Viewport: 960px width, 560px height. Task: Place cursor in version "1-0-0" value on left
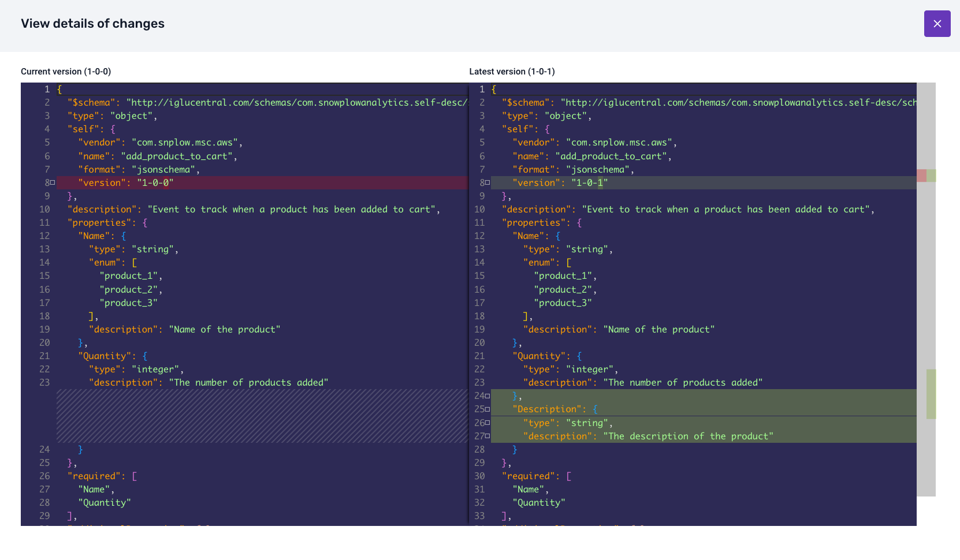(x=155, y=183)
